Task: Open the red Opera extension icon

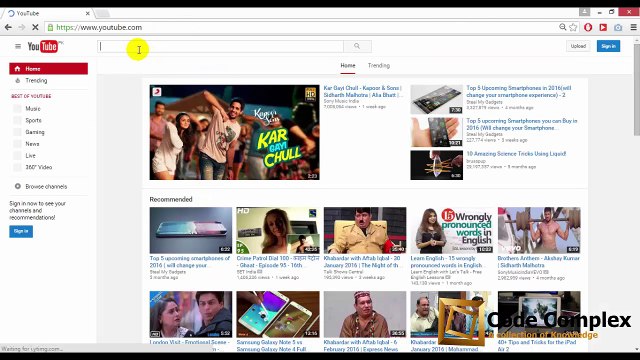Action: pos(588,27)
